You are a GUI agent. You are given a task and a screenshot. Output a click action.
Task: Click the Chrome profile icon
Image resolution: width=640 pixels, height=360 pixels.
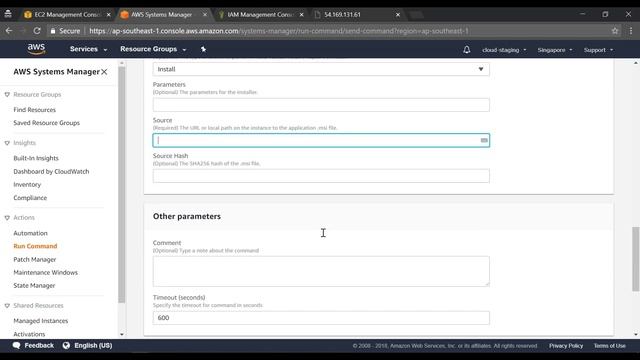pyautogui.click(x=8, y=14)
